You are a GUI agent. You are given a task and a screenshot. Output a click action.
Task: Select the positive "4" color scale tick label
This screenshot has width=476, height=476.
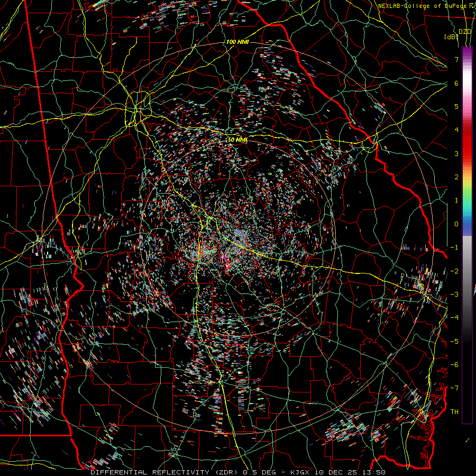(456, 130)
